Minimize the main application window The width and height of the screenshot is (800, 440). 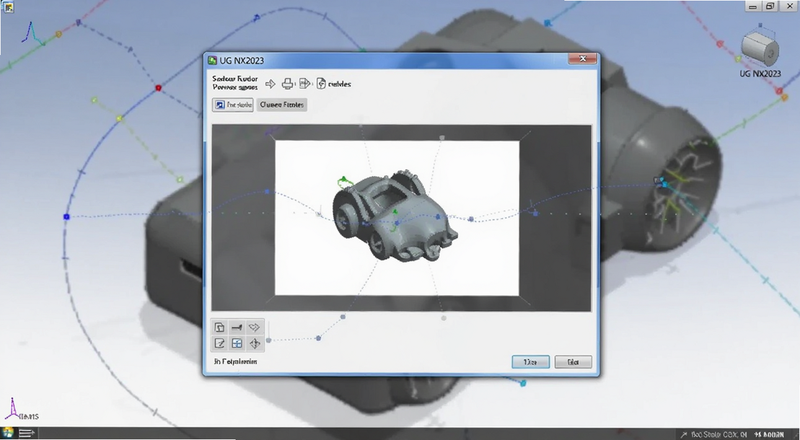753,6
